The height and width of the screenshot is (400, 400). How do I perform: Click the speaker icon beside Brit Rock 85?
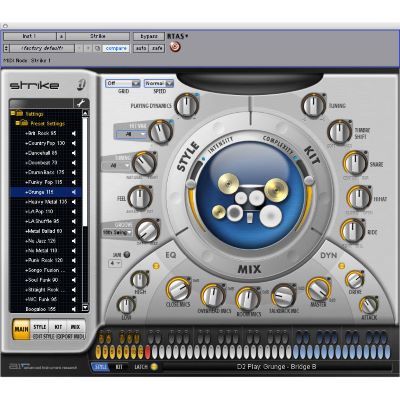click(74, 133)
